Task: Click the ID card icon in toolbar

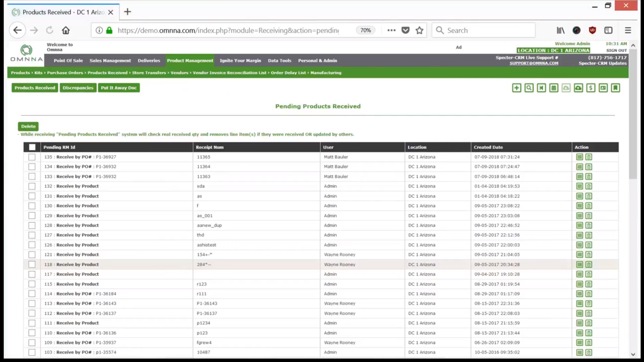Action: 603,88
